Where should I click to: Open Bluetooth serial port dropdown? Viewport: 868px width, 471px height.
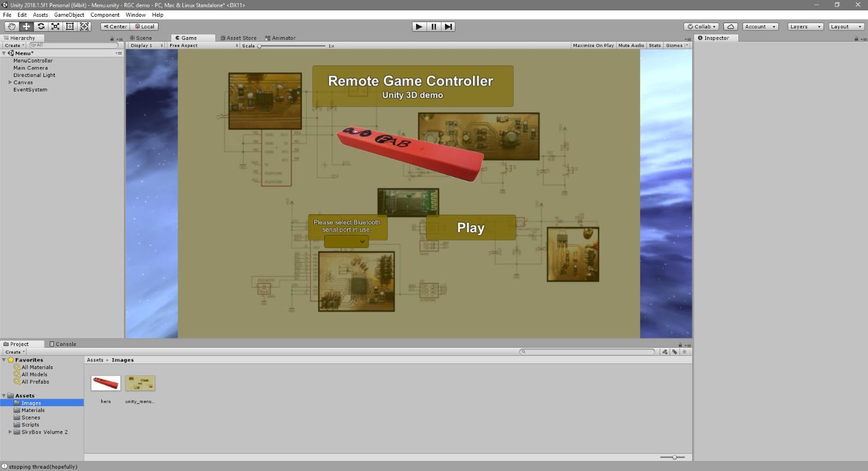[346, 242]
